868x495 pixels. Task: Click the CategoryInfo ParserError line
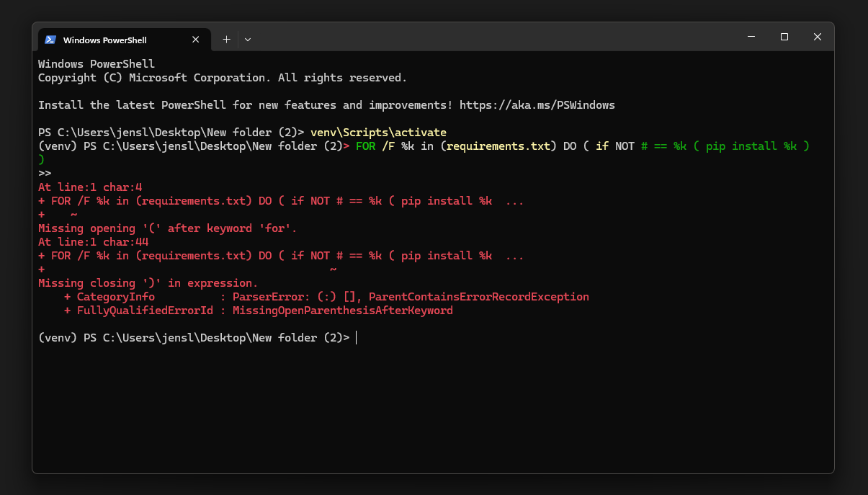[x=326, y=297]
